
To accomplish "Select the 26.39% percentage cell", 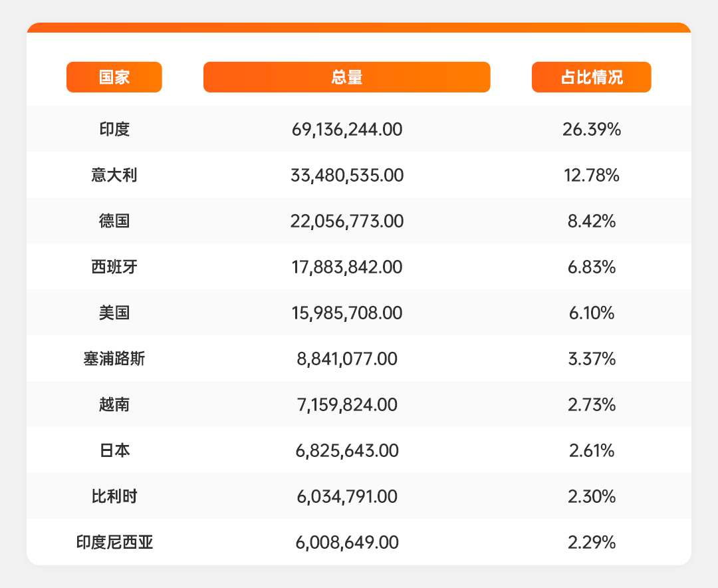I will pyautogui.click(x=591, y=129).
